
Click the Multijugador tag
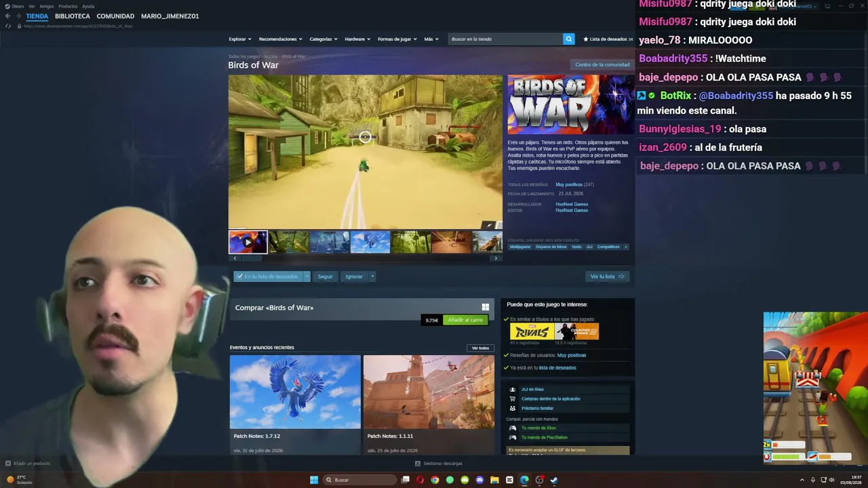tap(520, 247)
